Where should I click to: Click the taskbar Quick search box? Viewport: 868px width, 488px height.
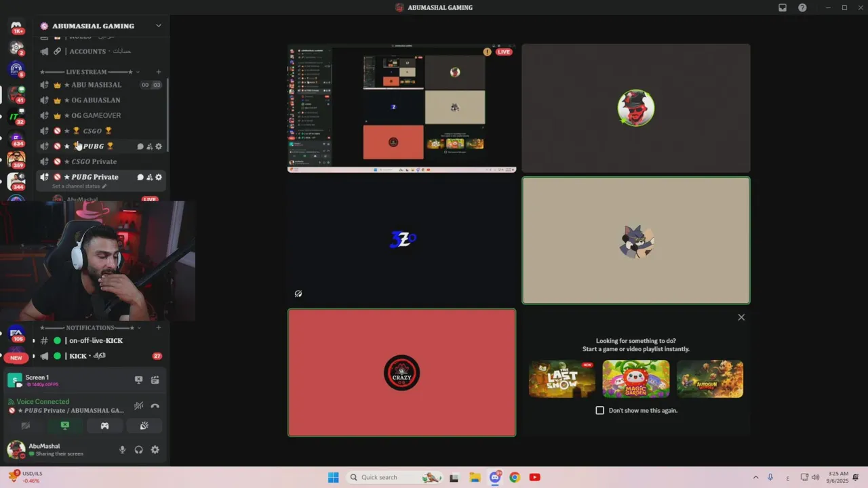click(x=395, y=477)
